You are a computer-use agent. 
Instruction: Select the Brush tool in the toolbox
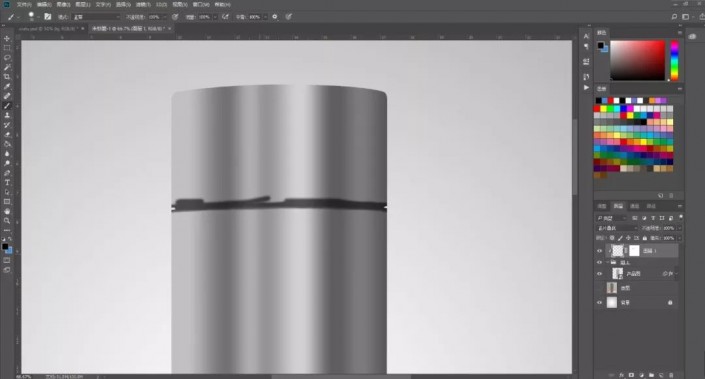[7, 106]
